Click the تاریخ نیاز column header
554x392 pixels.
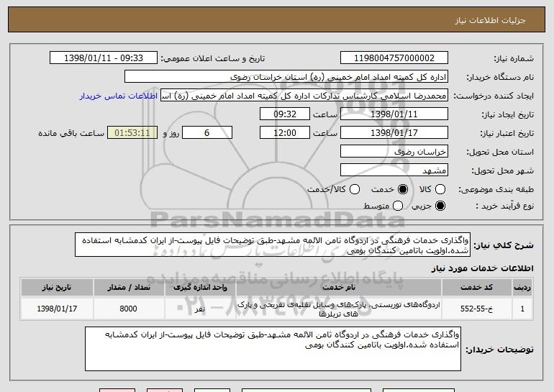pos(57,288)
